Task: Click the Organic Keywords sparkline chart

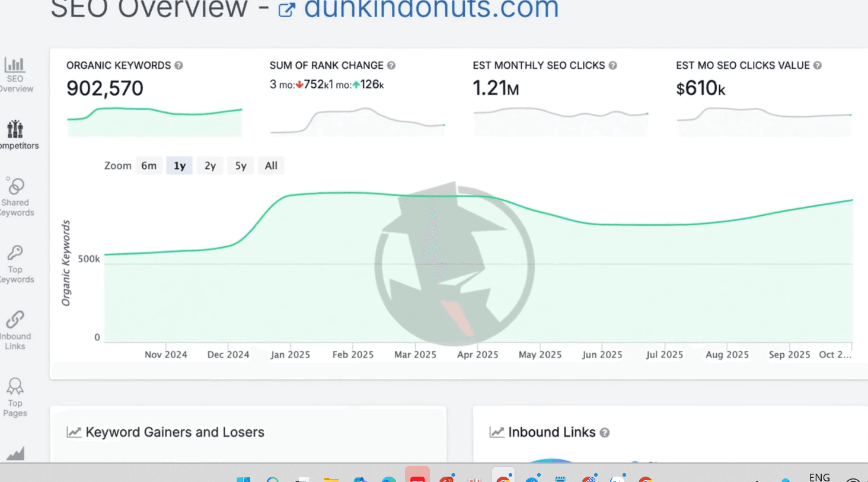Action: click(x=154, y=122)
